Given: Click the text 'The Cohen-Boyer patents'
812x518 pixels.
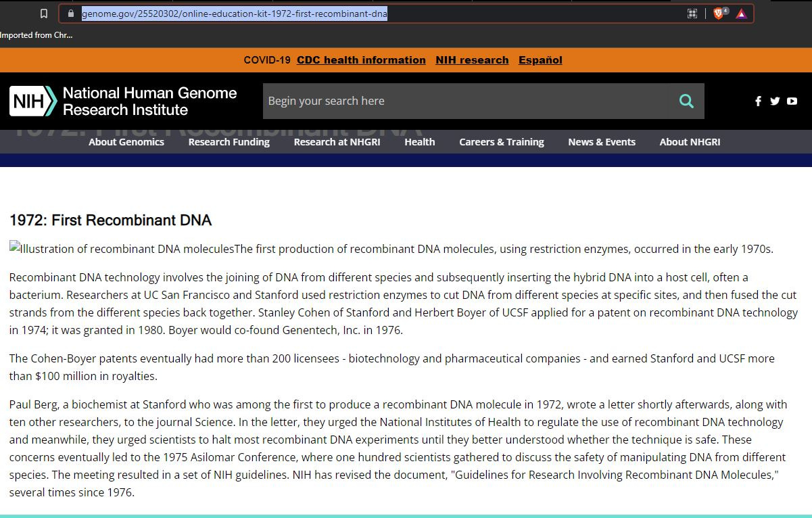Looking at the screenshot, I should click(x=72, y=358).
